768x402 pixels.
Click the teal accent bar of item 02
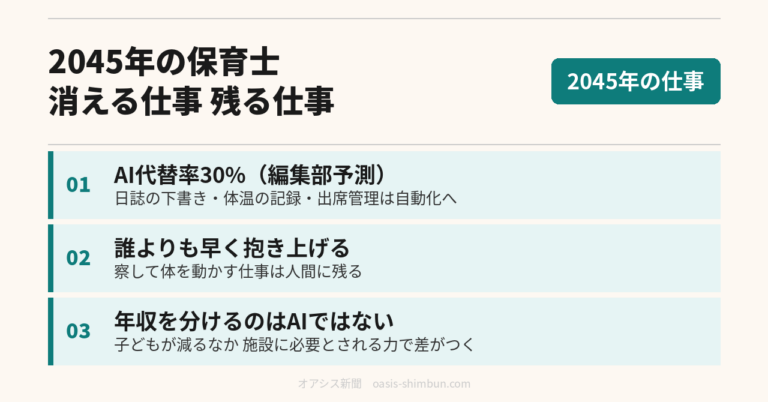click(x=50, y=258)
